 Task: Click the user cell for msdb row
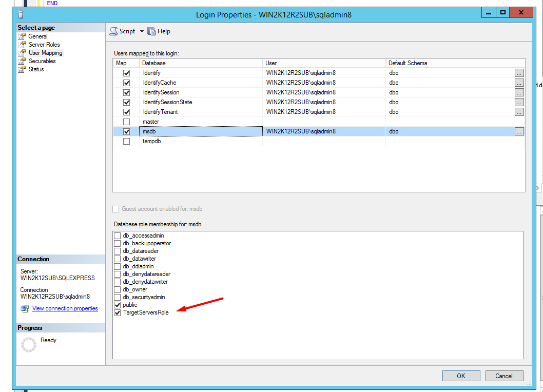tap(324, 131)
